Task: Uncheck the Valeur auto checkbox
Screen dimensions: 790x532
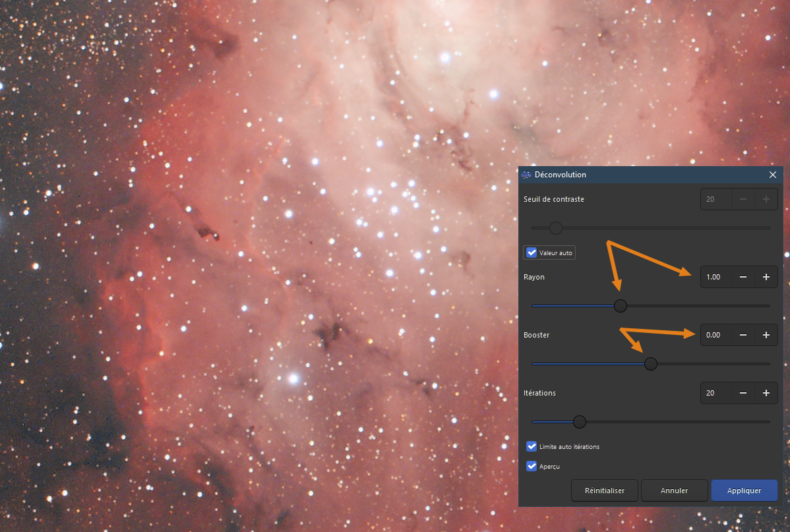Action: click(532, 252)
